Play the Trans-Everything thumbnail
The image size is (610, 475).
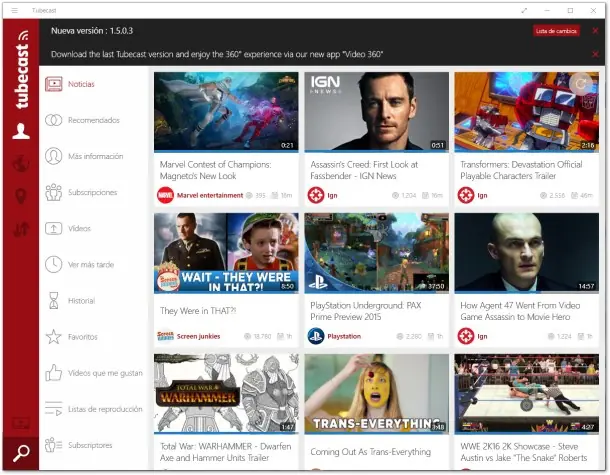tap(377, 394)
